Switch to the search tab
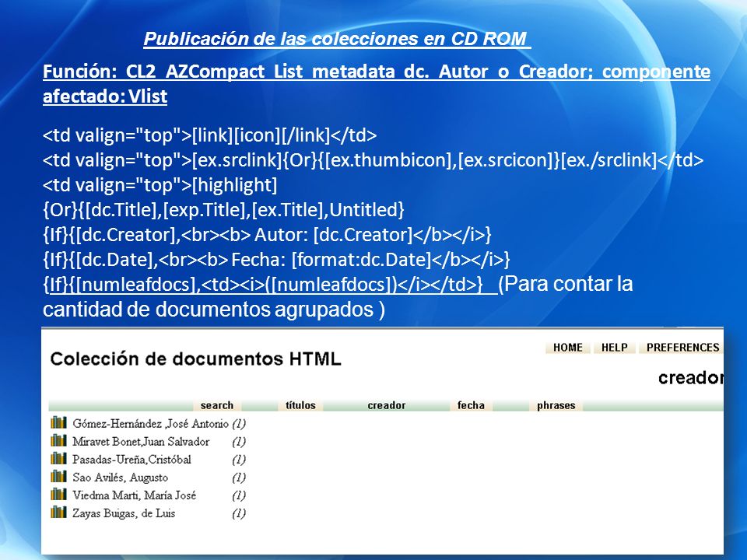This screenshot has height=560, width=747. [x=217, y=406]
